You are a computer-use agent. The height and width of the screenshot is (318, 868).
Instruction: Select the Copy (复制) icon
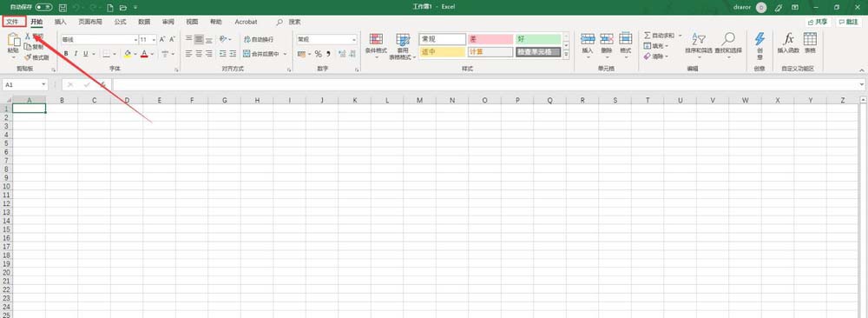tap(27, 47)
